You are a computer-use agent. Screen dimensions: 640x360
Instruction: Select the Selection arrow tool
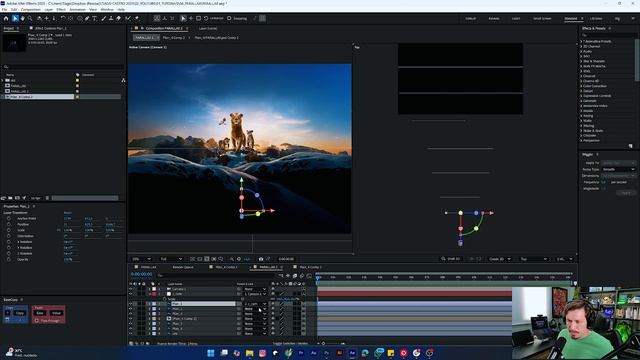(x=15, y=18)
